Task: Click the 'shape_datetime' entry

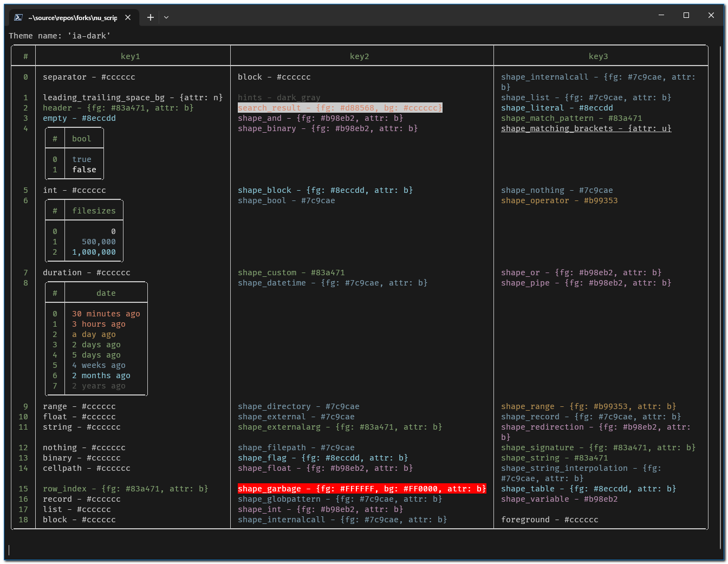Action: (333, 283)
